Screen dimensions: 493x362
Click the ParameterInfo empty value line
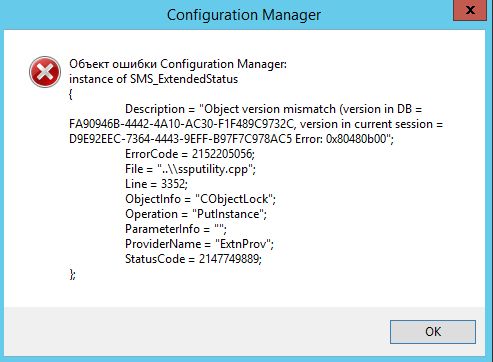[x=176, y=229]
